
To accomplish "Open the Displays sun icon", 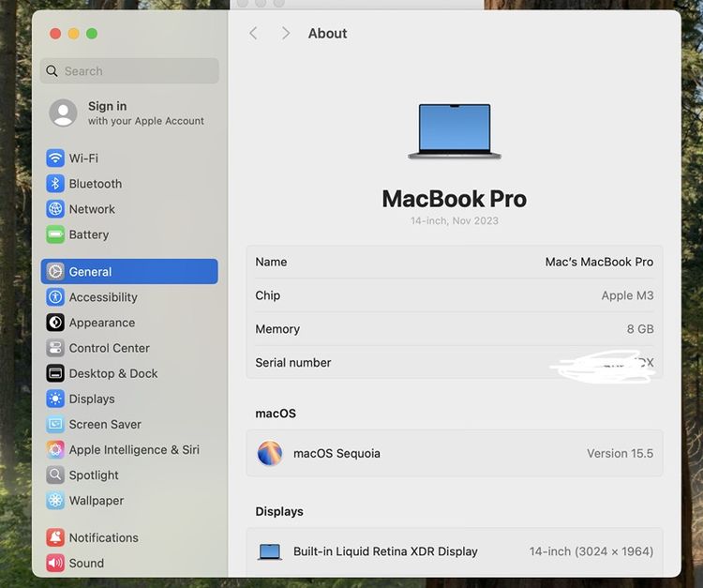I will click(55, 399).
